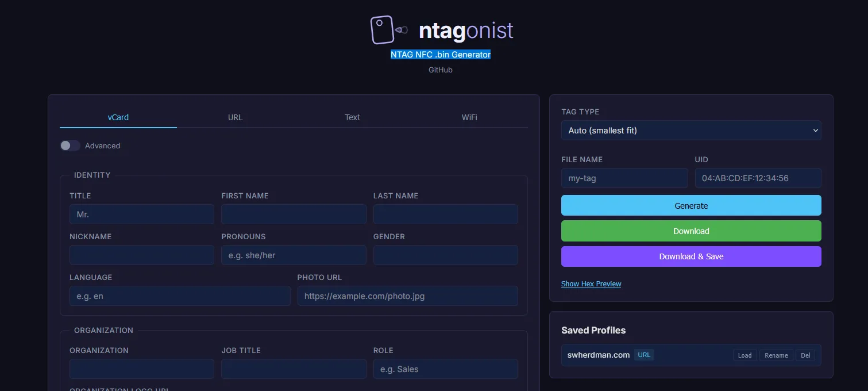Rename the swherdman.com profile
868x391 pixels.
pos(776,355)
